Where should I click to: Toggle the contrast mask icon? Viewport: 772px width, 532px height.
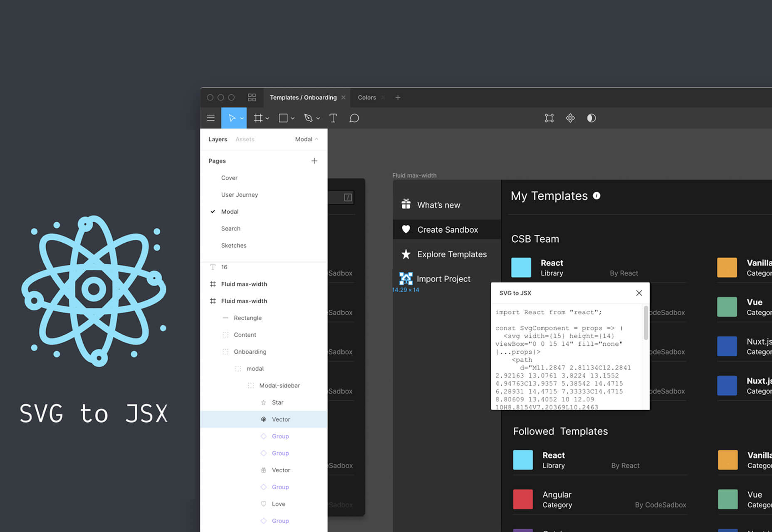(x=591, y=118)
